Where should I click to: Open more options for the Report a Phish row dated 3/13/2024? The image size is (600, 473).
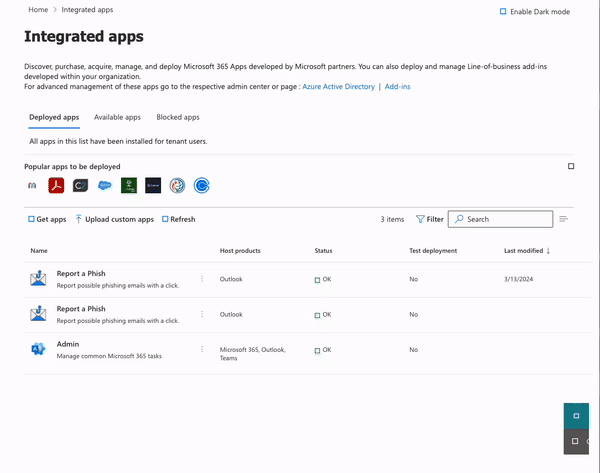coord(202,279)
